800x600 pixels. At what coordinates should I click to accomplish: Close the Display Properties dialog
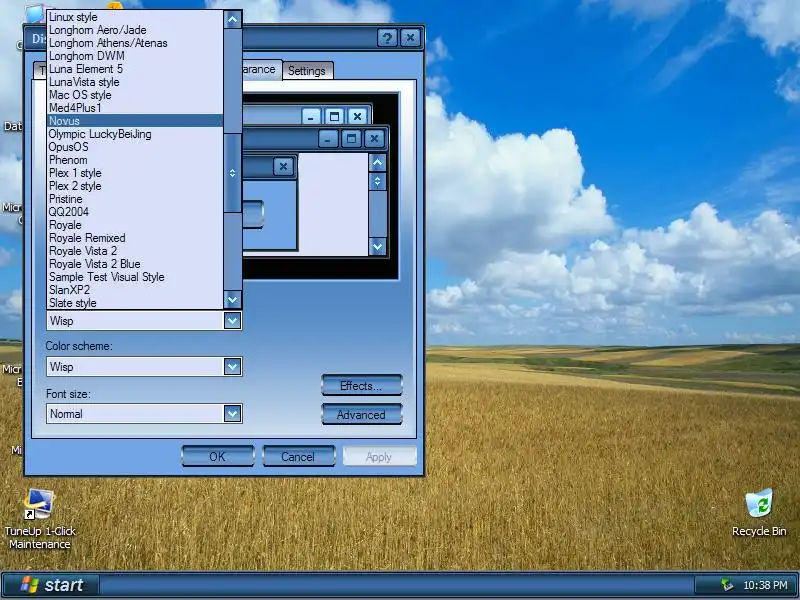(410, 38)
